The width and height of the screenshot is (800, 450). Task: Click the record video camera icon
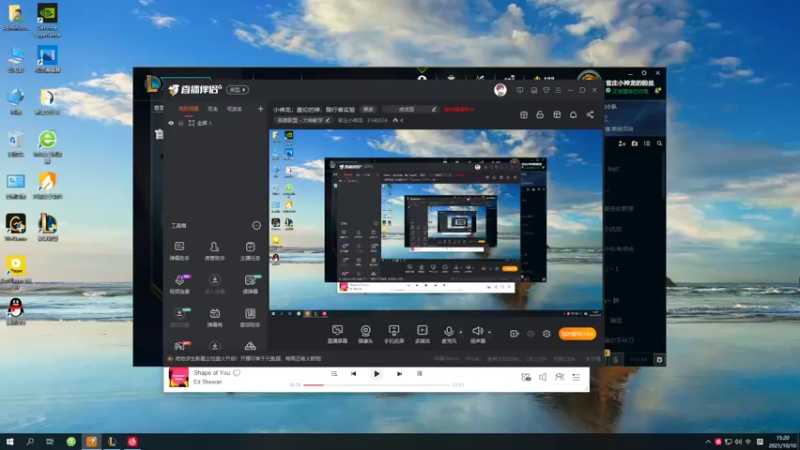[x=514, y=334]
